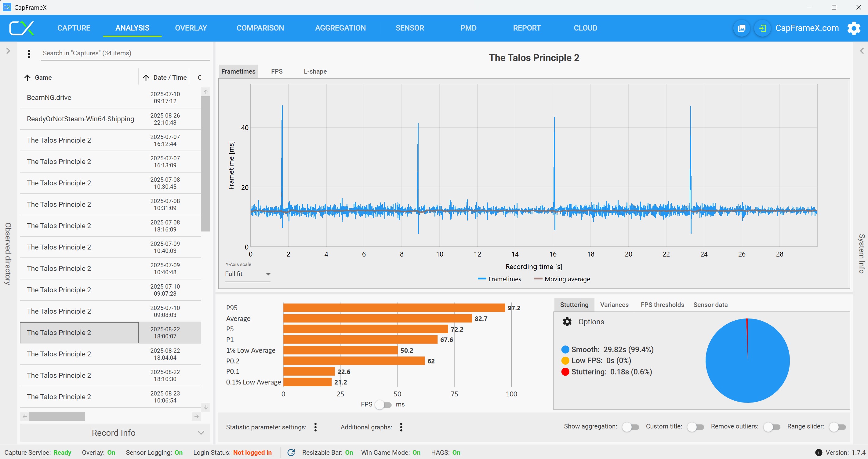Enable the Show aggregation toggle
The image size is (868, 459).
(630, 427)
